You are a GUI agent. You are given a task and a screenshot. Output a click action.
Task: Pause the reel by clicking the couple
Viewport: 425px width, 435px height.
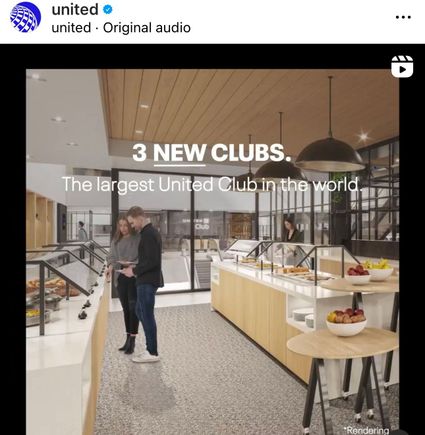click(x=136, y=284)
